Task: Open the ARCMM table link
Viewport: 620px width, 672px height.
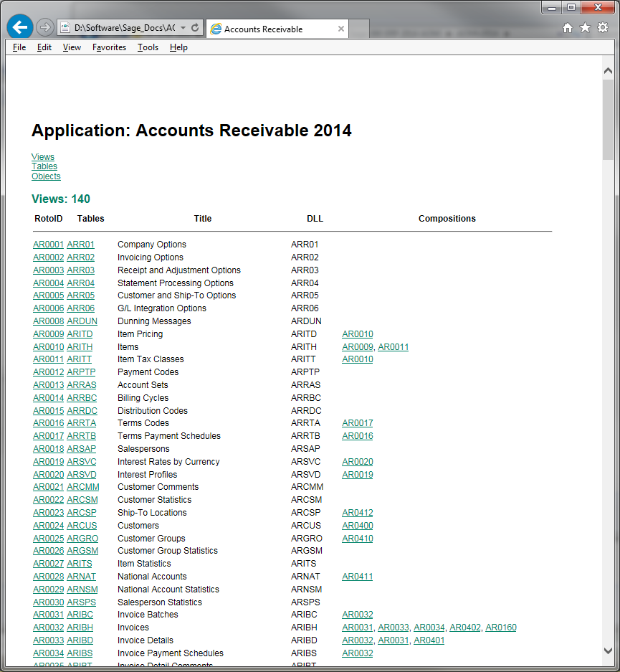Action: tap(83, 487)
